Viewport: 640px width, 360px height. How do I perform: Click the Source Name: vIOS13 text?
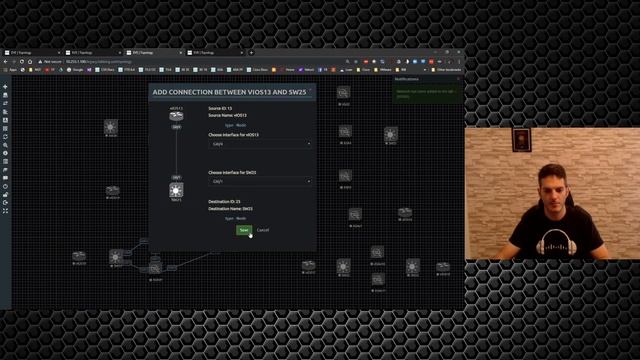tap(227, 116)
